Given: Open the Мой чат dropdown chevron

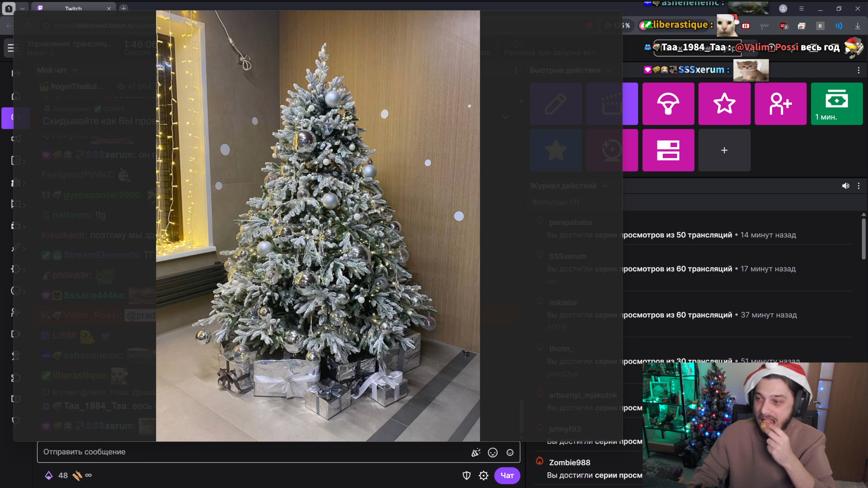Looking at the screenshot, I should [x=75, y=70].
